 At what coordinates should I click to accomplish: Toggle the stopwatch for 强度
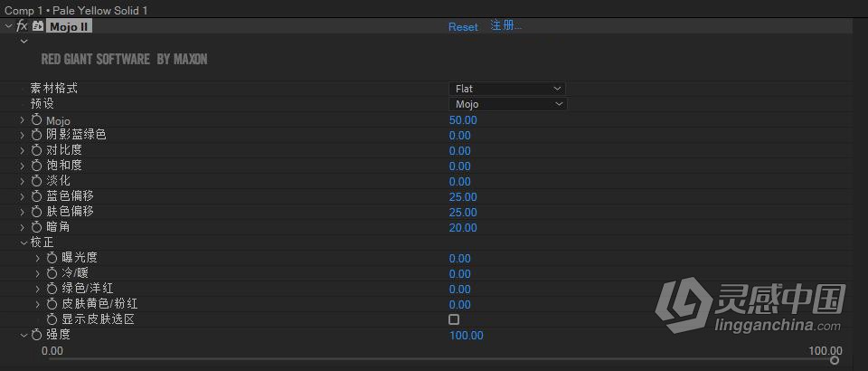click(36, 335)
